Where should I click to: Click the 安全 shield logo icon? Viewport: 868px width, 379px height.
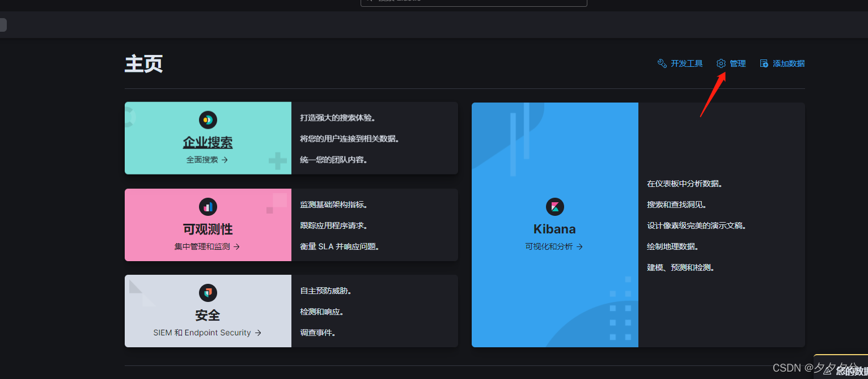[x=208, y=293]
